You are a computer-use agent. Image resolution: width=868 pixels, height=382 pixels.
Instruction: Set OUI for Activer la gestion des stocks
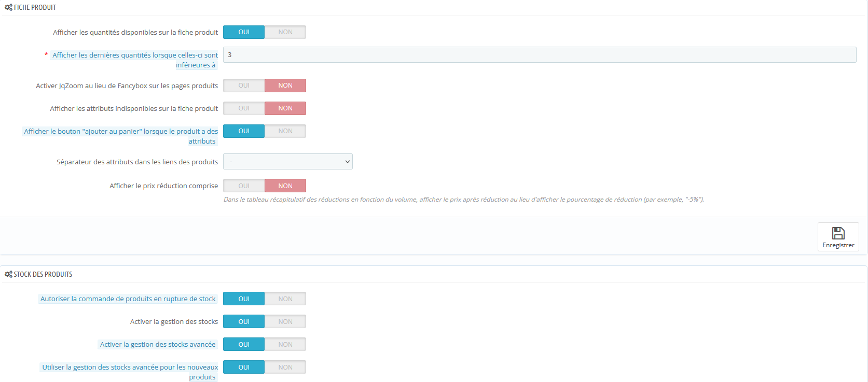[244, 321]
